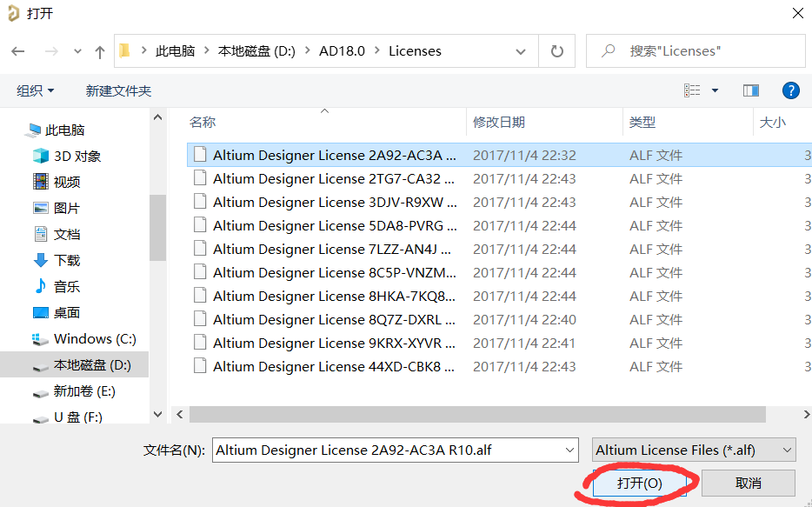
Task: Click 'Licenses' breadcrumb in address bar
Action: click(x=415, y=50)
